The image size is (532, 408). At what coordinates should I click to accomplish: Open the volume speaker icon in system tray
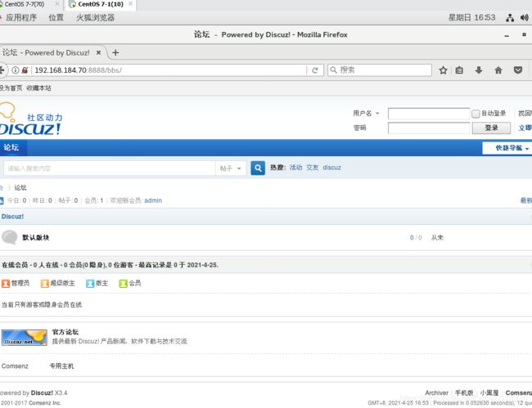[525, 18]
